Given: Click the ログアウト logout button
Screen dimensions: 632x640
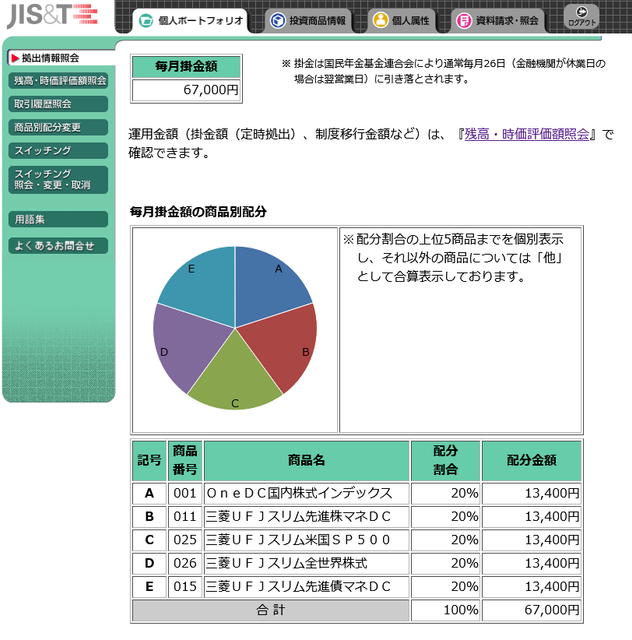Looking at the screenshot, I should click(582, 17).
